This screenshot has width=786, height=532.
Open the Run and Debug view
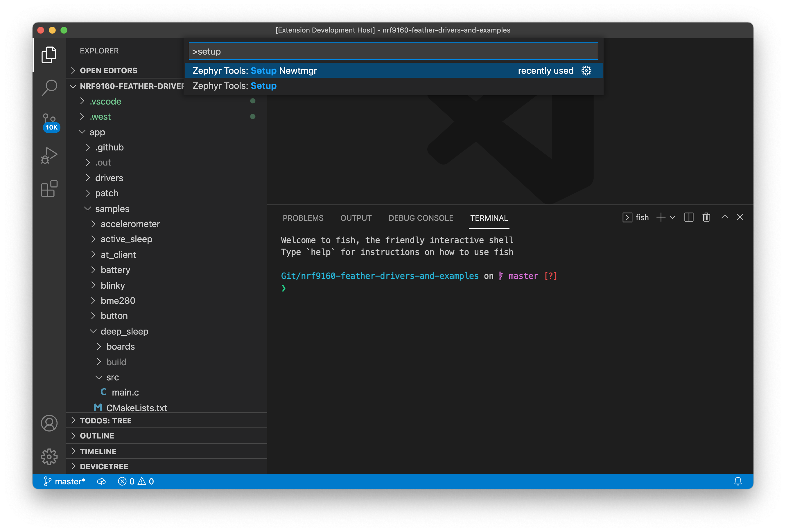click(49, 156)
